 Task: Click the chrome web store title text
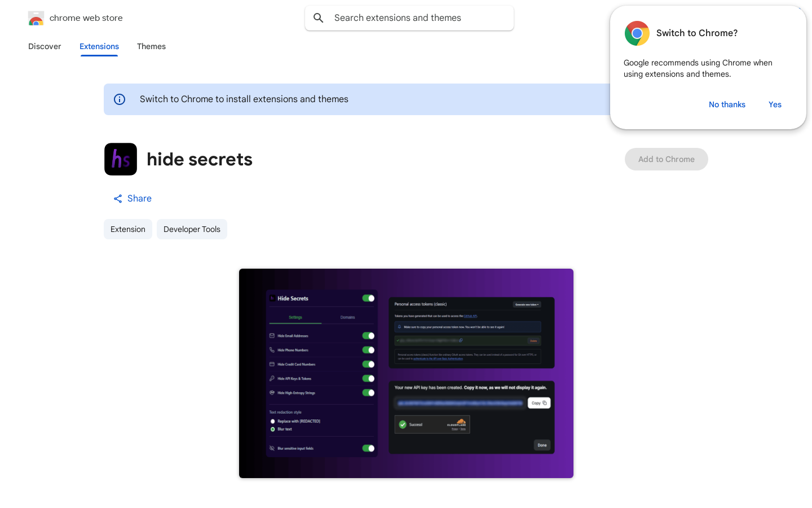click(x=86, y=18)
